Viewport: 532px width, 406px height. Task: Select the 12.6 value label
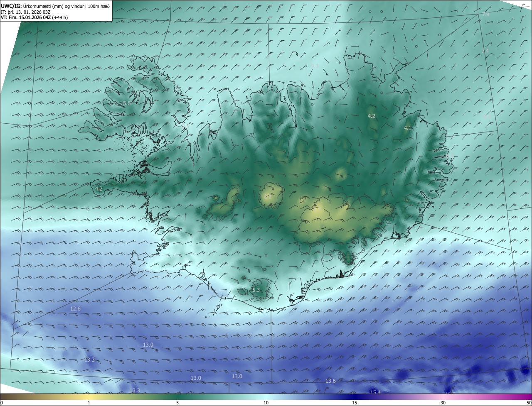(x=75, y=308)
